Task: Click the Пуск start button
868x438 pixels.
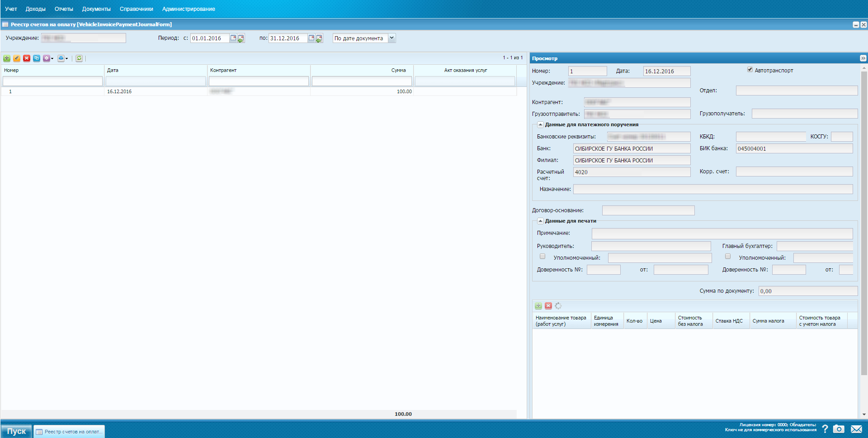Action: 16,431
